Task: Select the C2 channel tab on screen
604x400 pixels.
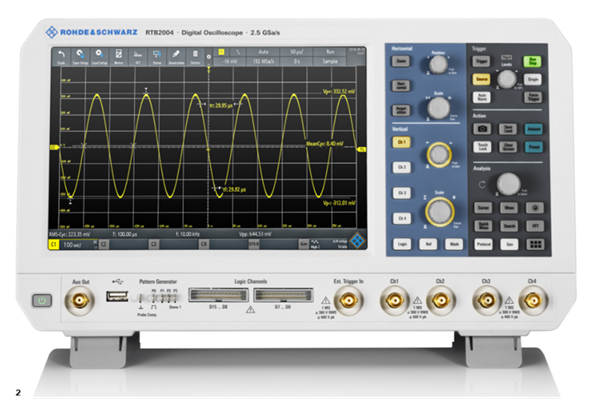Action: coord(105,242)
